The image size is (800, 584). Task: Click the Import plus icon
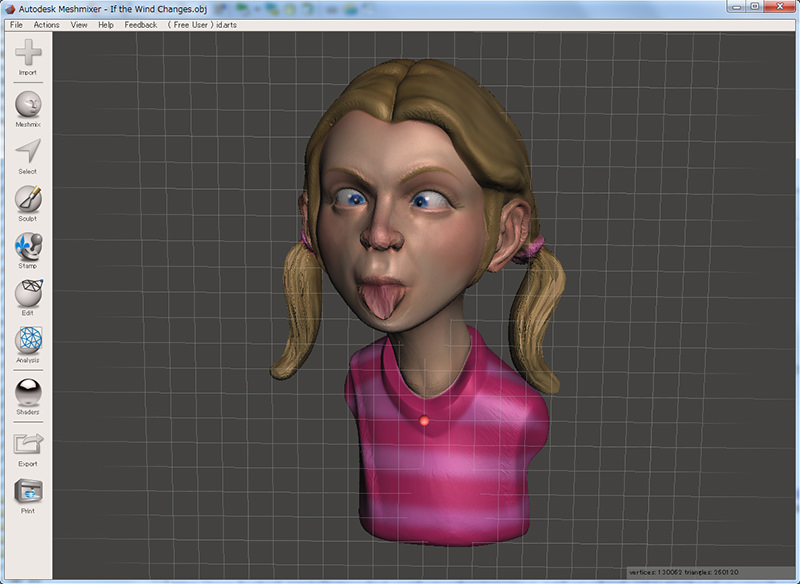click(28, 54)
